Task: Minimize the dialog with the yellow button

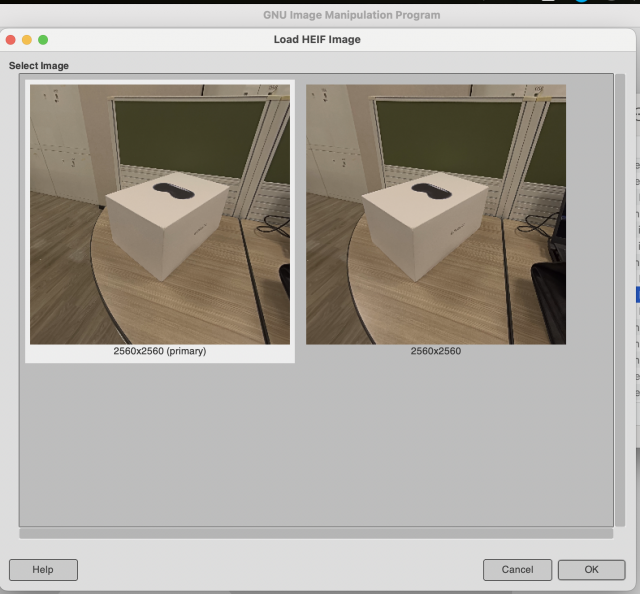Action: click(x=27, y=40)
